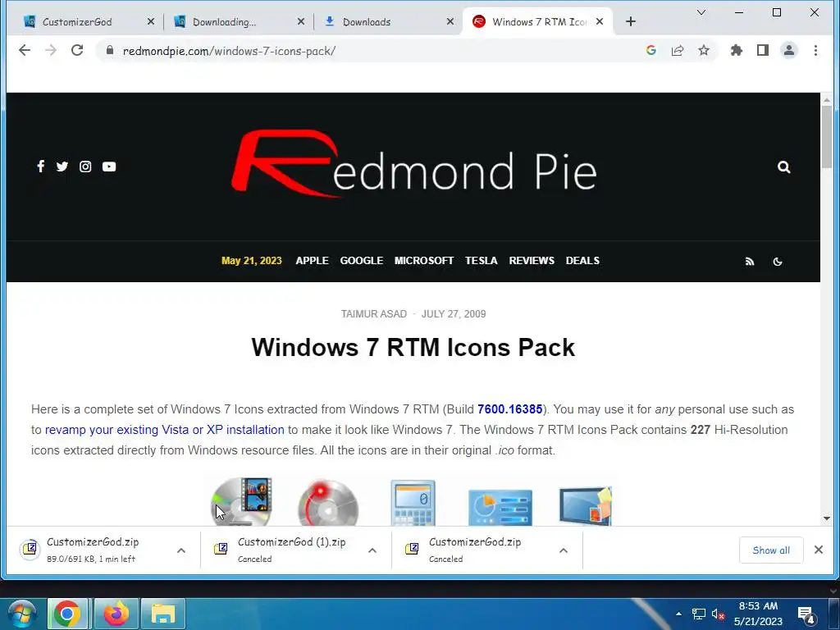Show all downloads
The width and height of the screenshot is (840, 630).
pyautogui.click(x=771, y=550)
